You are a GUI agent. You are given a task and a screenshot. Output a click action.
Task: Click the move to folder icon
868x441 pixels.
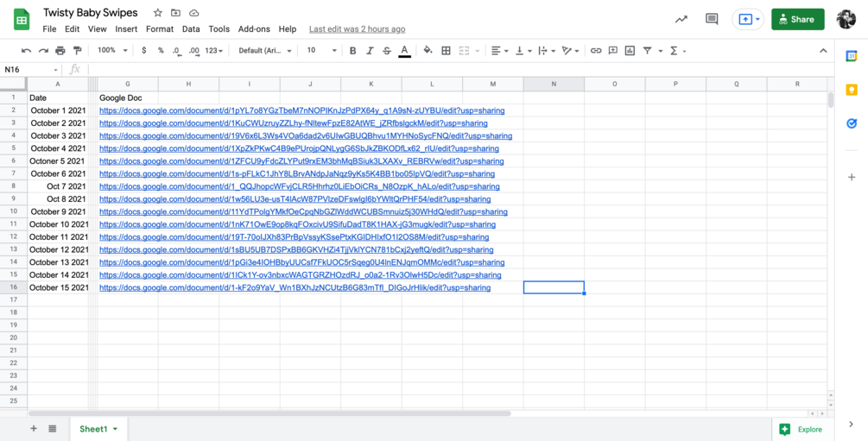175,13
